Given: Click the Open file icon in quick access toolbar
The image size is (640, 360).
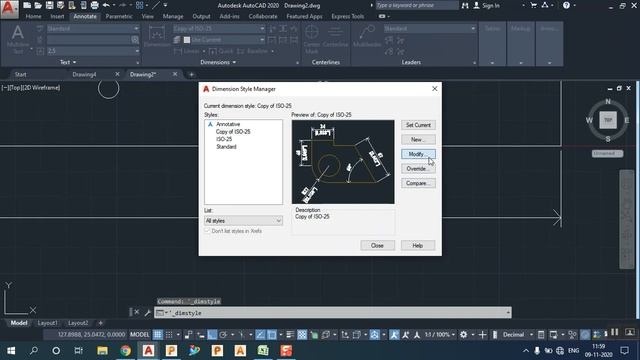Looking at the screenshot, I should pyautogui.click(x=38, y=5).
